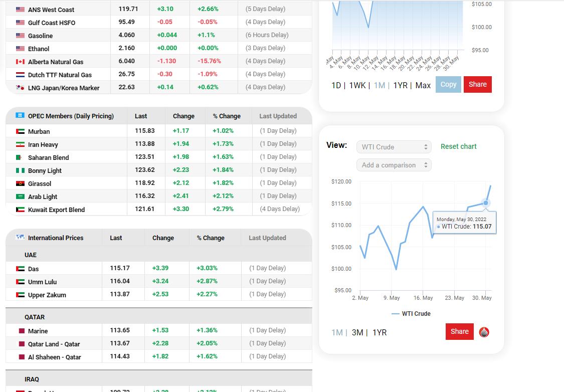Open the Kuwait Export Blend link
Viewport: 564px width, 392px height.
(x=57, y=210)
